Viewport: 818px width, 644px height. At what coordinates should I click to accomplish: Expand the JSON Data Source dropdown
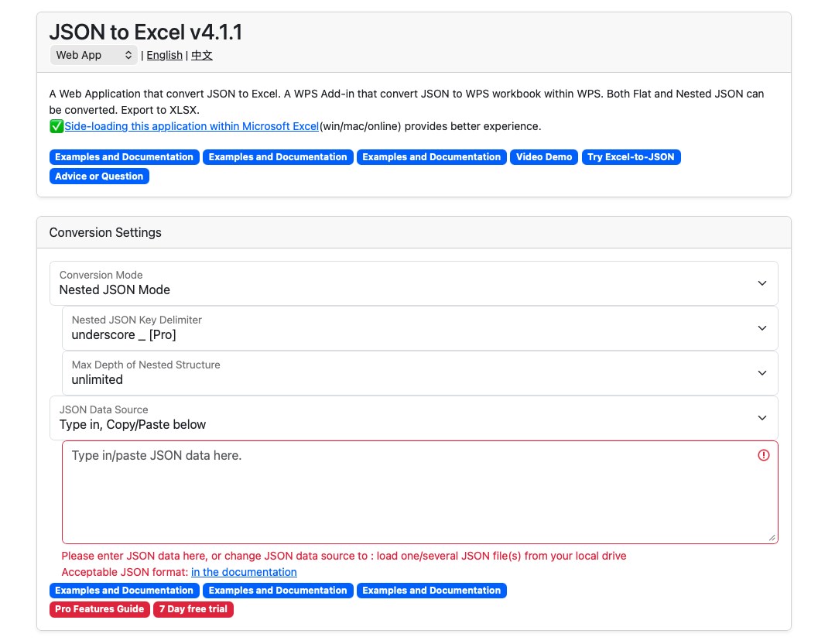[414, 418]
